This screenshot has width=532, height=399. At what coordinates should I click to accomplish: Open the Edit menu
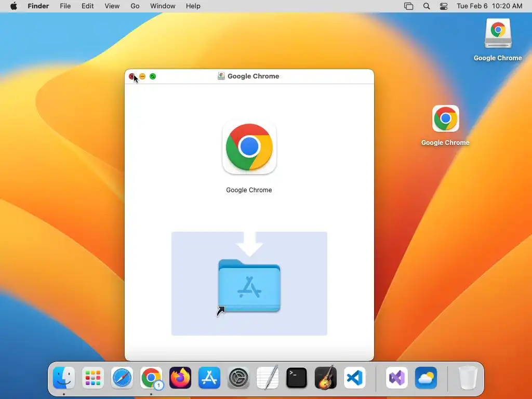point(87,6)
